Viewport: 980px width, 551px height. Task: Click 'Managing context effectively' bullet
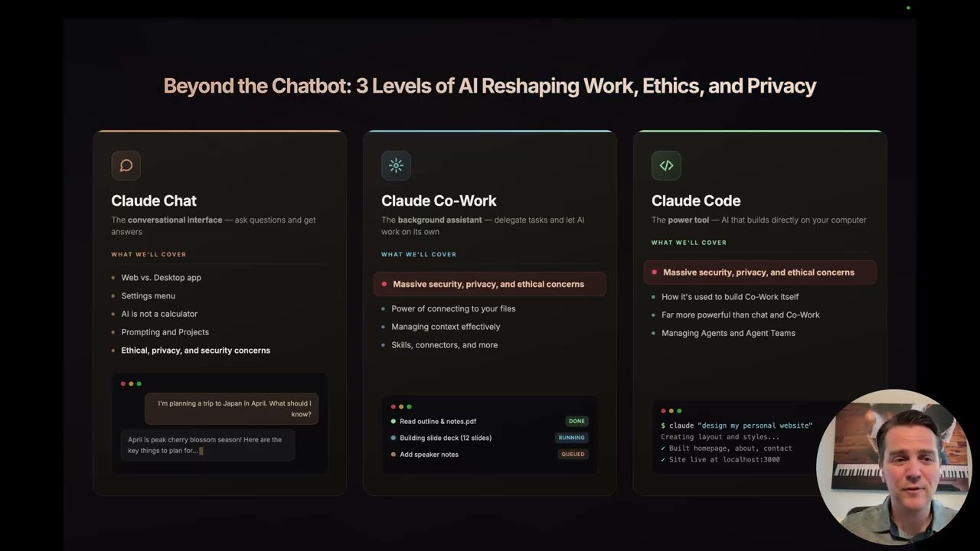point(446,327)
